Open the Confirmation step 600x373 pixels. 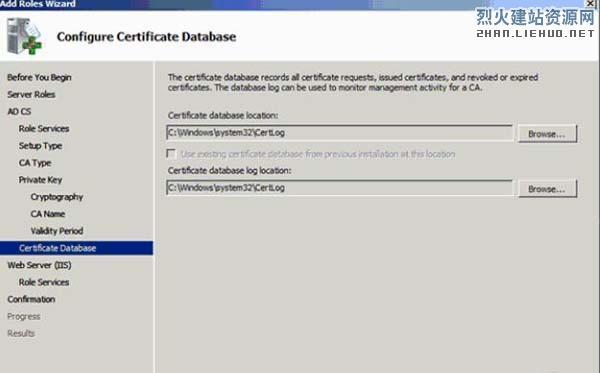point(31,299)
